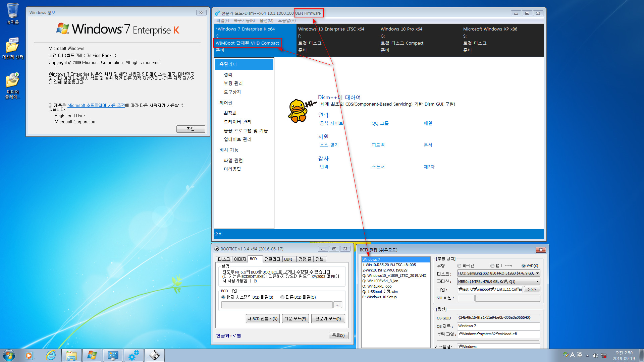
Task: Show hidden tray icons arrow
Action: pyautogui.click(x=587, y=356)
